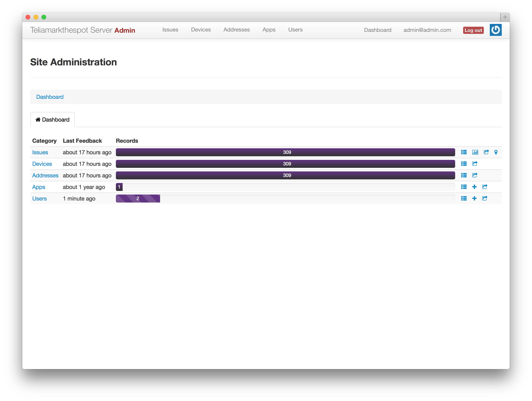Click the Users records progress bar
532x401 pixels.
(138, 199)
